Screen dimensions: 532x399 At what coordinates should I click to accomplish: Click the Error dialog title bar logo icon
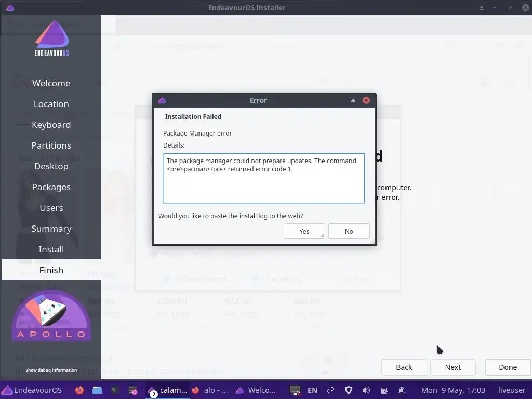coord(162,100)
